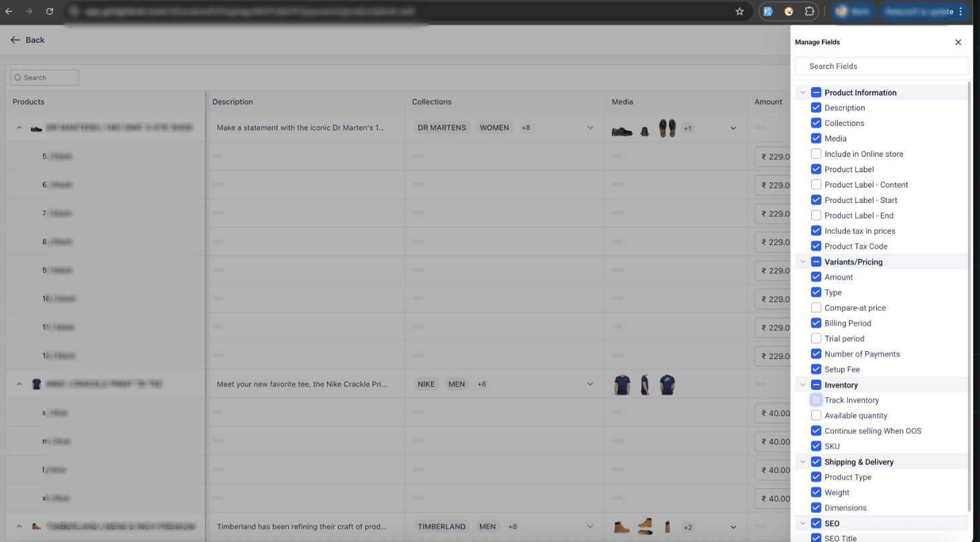Toggle the Variants/Pricing group checkbox
Screen dimensions: 980x542
click(x=816, y=262)
